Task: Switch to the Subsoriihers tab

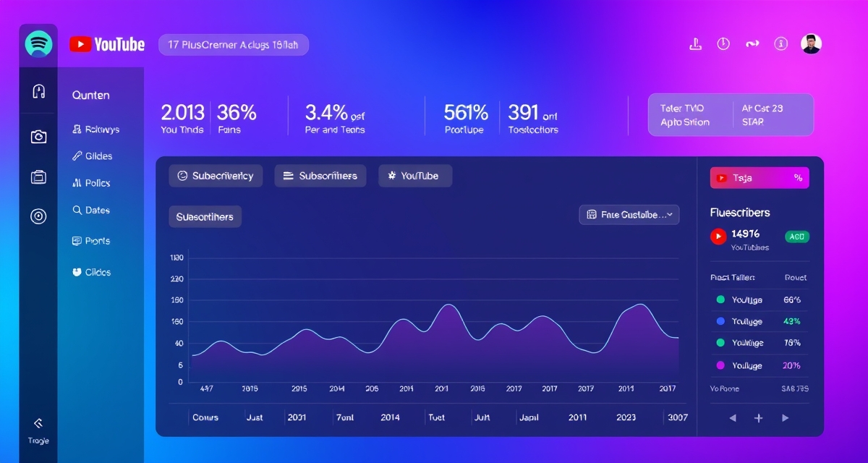Action: coord(320,176)
